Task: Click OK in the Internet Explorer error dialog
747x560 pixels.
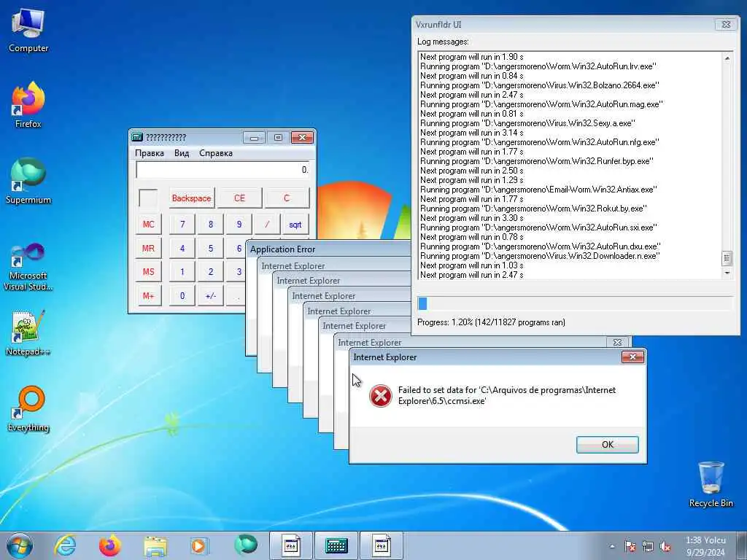Action: click(608, 444)
